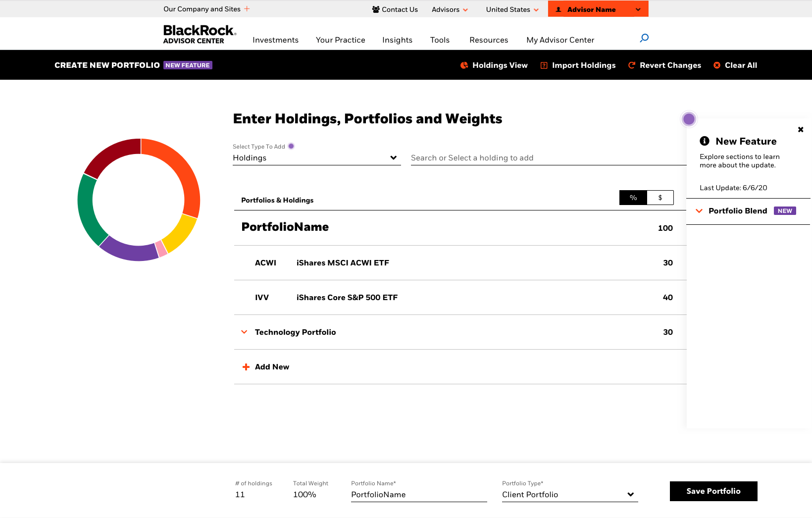The width and height of the screenshot is (812, 518).
Task: Click the Holdings View link
Action: coord(500,65)
